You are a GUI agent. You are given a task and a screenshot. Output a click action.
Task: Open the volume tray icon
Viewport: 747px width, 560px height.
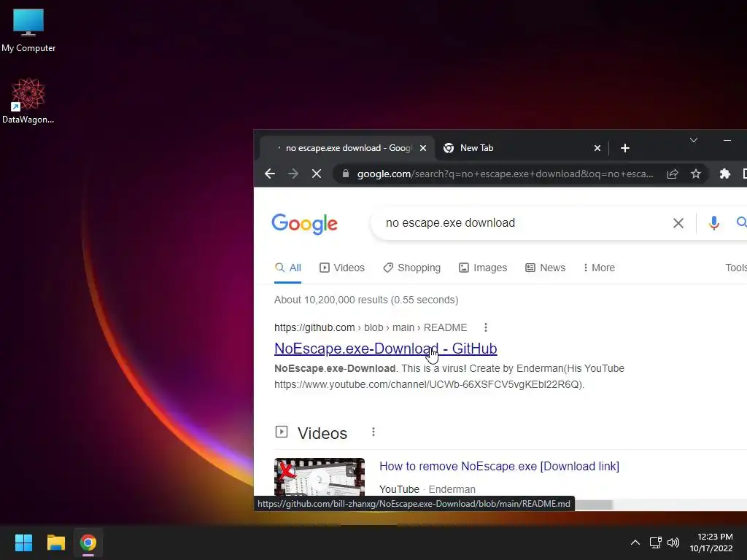[x=673, y=542]
